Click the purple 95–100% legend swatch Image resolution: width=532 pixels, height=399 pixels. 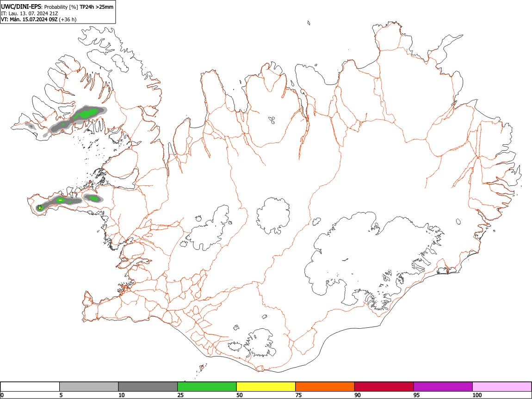point(443,387)
